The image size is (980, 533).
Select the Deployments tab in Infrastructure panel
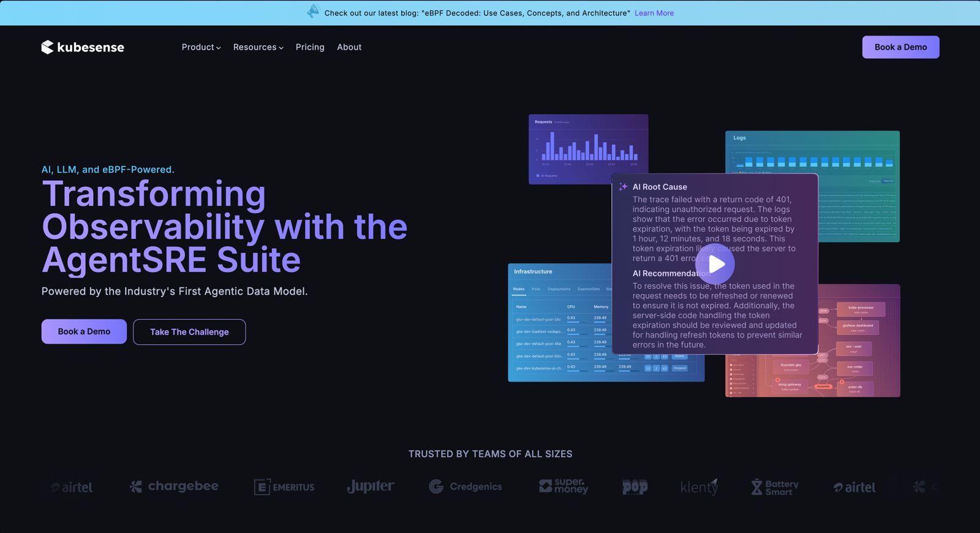pos(559,289)
